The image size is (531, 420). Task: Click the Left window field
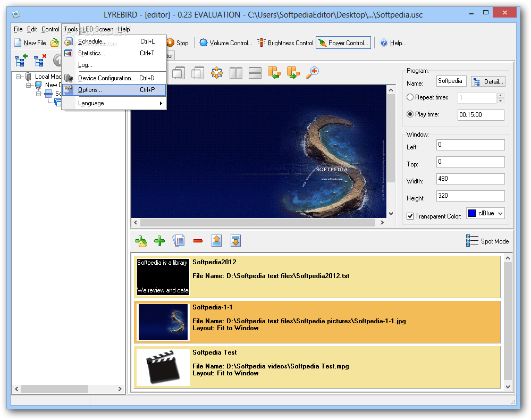470,145
